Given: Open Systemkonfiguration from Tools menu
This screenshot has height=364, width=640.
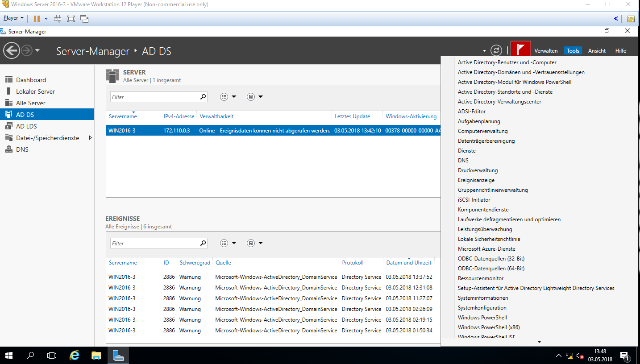Looking at the screenshot, I should click(482, 308).
